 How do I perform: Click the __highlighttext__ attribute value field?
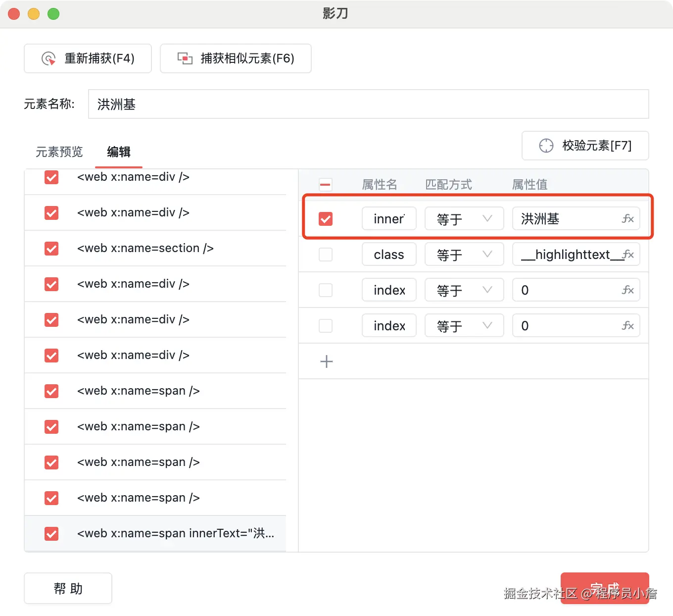click(x=576, y=255)
